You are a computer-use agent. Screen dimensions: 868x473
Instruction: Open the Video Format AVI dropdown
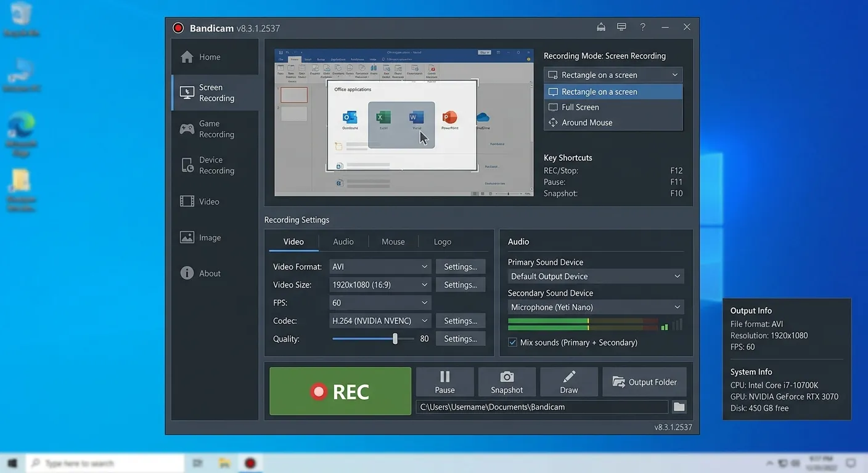pyautogui.click(x=380, y=267)
